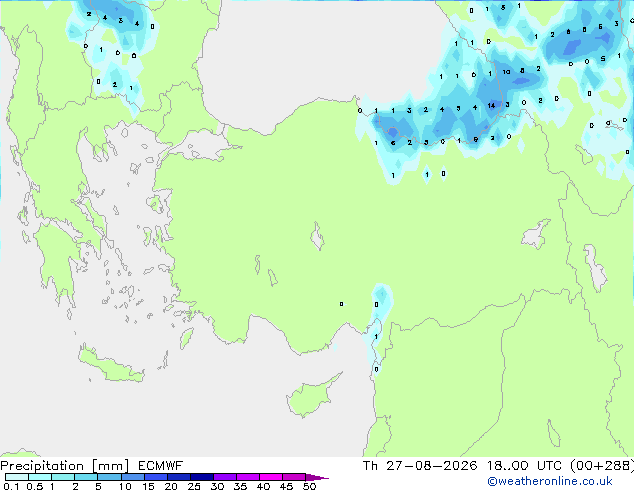Click the '14' precipitation value on map

[x=491, y=106]
